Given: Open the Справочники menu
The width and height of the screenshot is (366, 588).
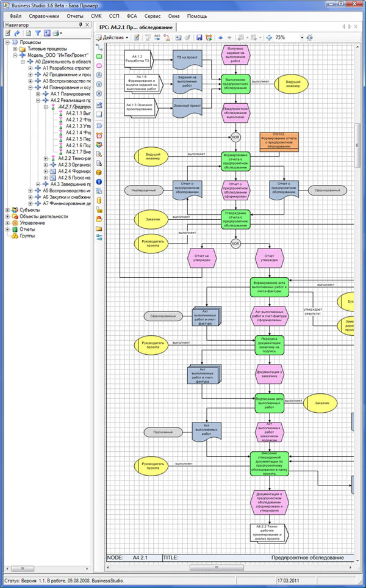Looking at the screenshot, I should click(x=44, y=15).
